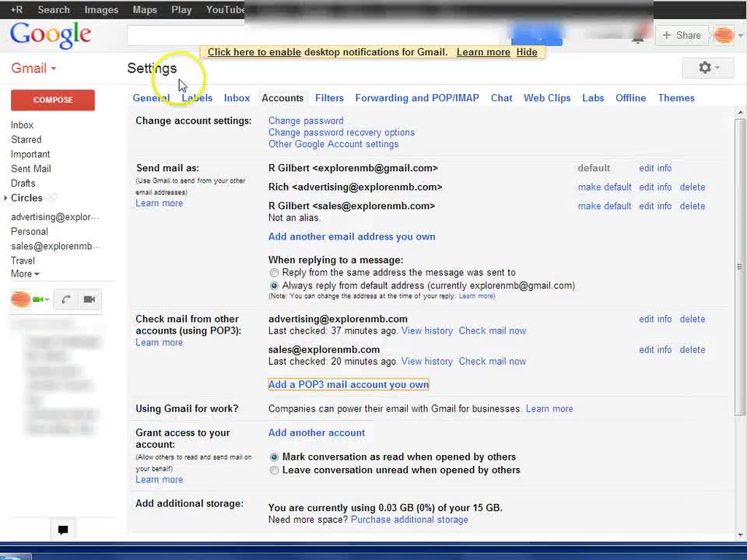The width and height of the screenshot is (747, 560).
Task: Click the COMPOSE button
Action: pyautogui.click(x=53, y=100)
